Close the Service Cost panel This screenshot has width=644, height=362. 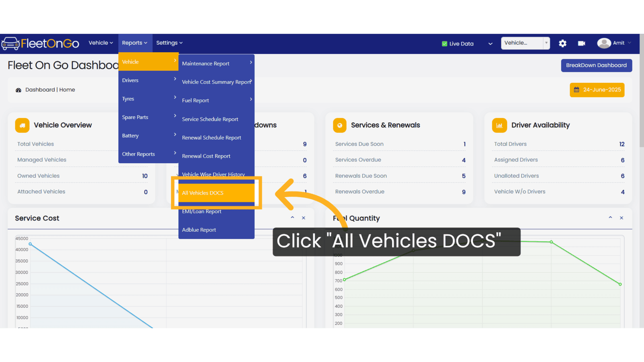click(303, 218)
